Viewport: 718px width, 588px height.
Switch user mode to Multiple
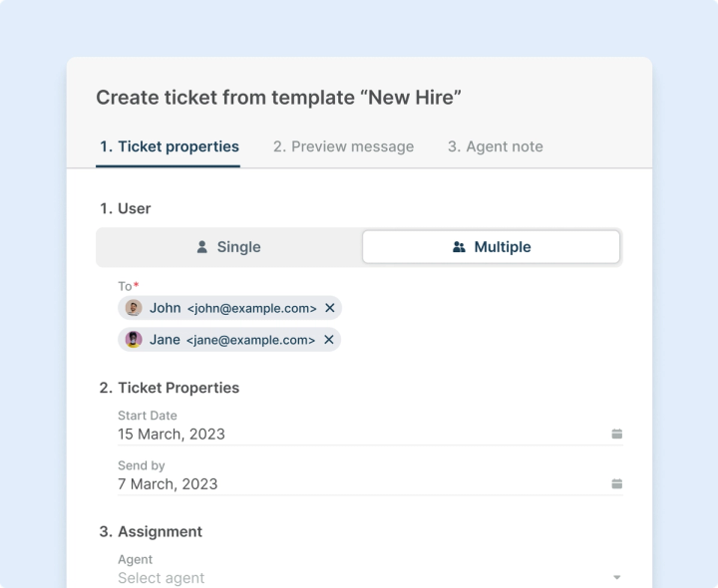[491, 247]
